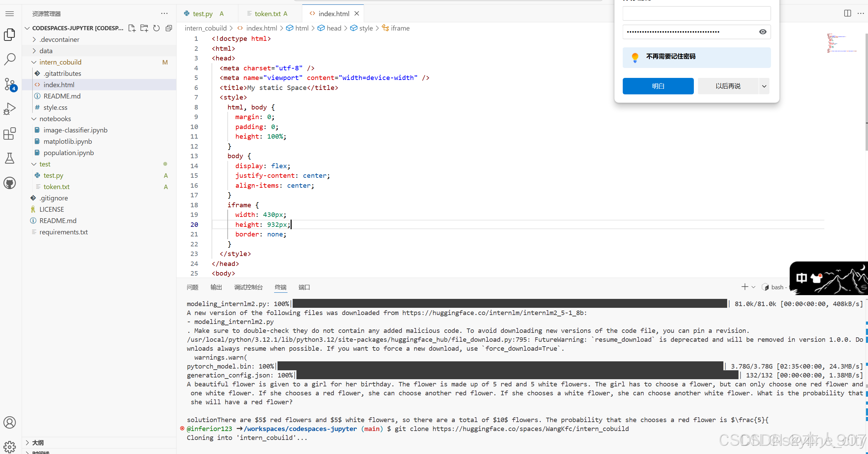The height and width of the screenshot is (454, 868).
Task: Open Run and Debug view
Action: pyautogui.click(x=10, y=109)
